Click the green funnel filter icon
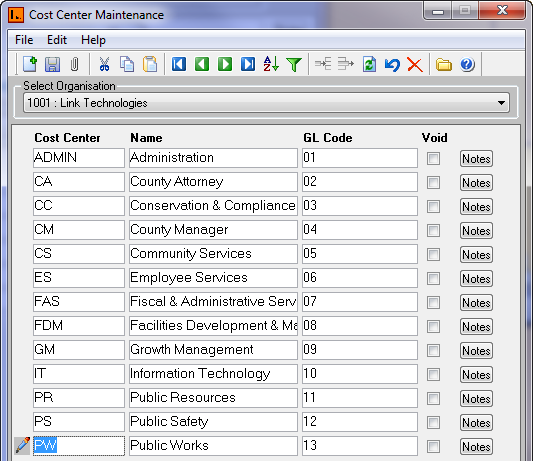 pos(294,65)
